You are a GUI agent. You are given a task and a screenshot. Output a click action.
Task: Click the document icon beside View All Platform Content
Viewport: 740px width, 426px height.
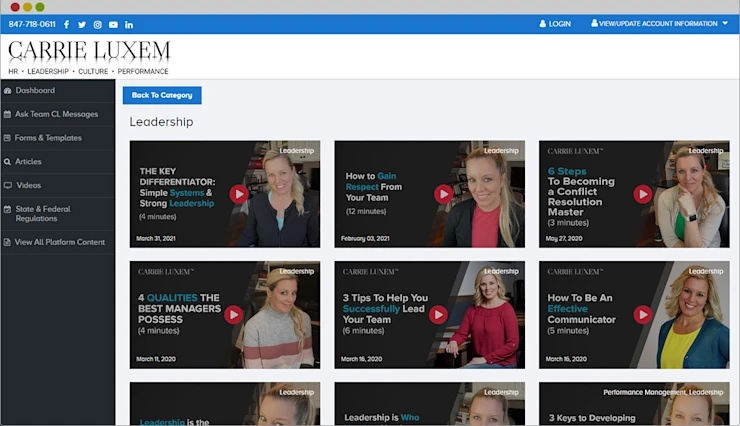[7, 242]
